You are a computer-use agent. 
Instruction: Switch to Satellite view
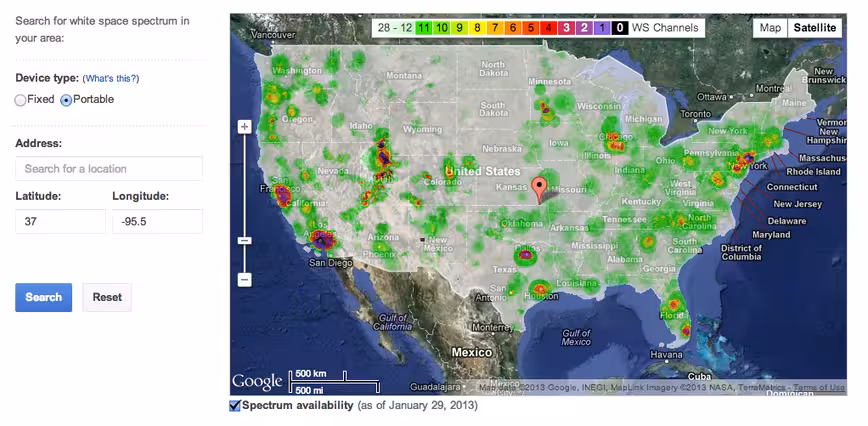click(815, 28)
